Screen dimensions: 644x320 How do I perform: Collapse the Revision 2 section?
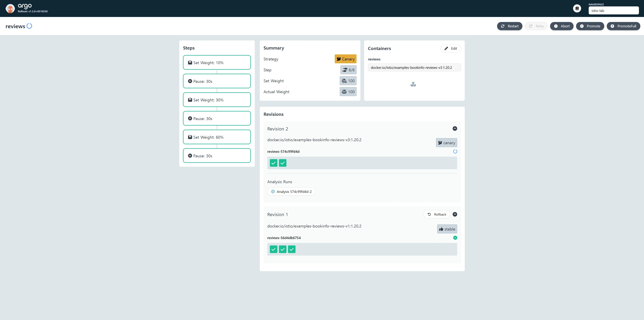(455, 129)
